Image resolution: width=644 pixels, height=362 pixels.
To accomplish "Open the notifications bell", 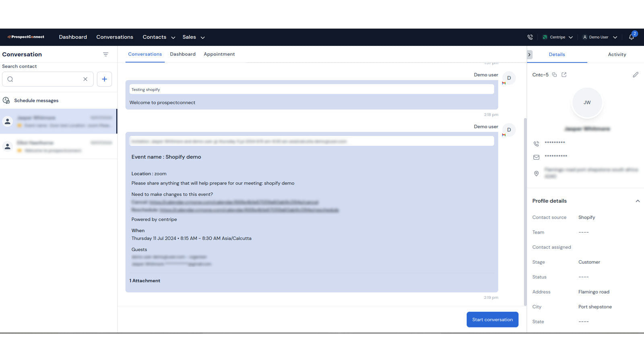I will click(x=632, y=37).
